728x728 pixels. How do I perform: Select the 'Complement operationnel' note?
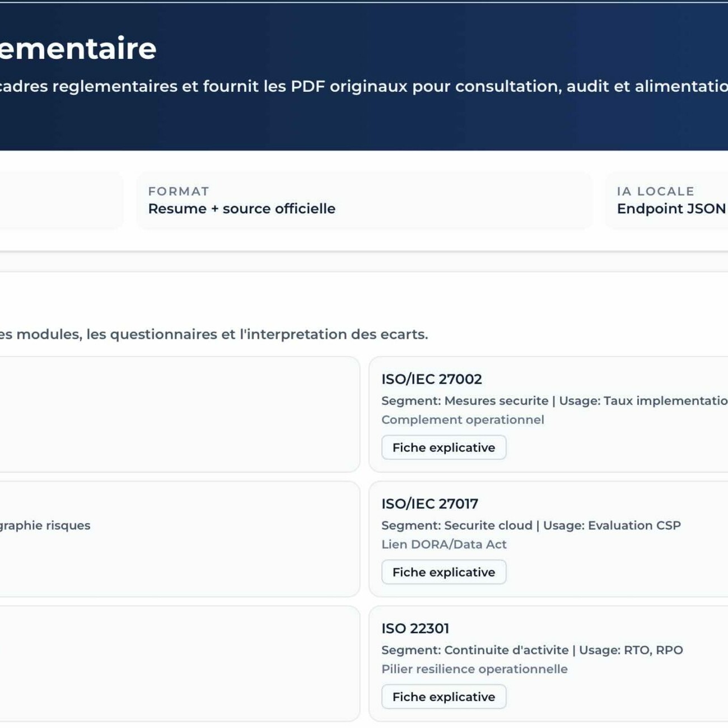[x=463, y=420]
